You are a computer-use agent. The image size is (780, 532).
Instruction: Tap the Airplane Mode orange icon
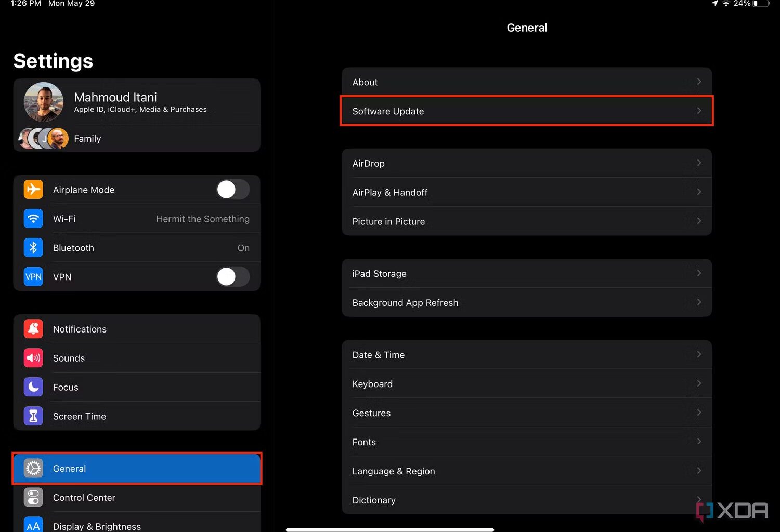click(33, 190)
